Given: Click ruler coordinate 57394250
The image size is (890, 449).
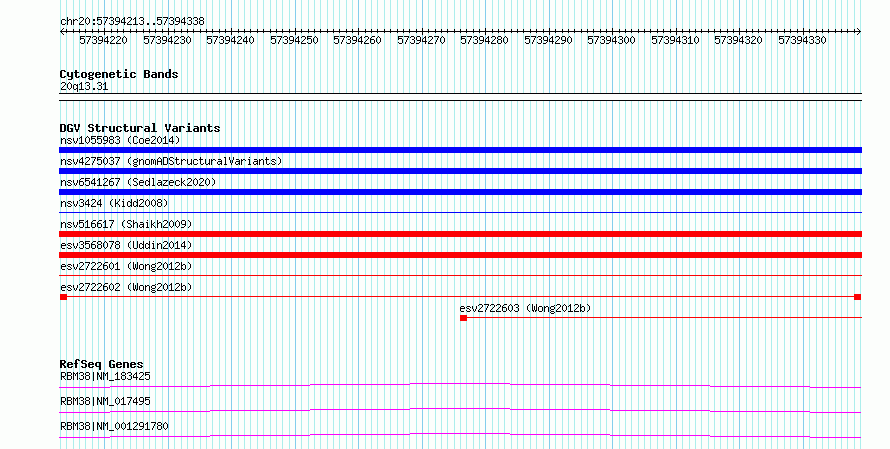Looking at the screenshot, I should (x=294, y=40).
